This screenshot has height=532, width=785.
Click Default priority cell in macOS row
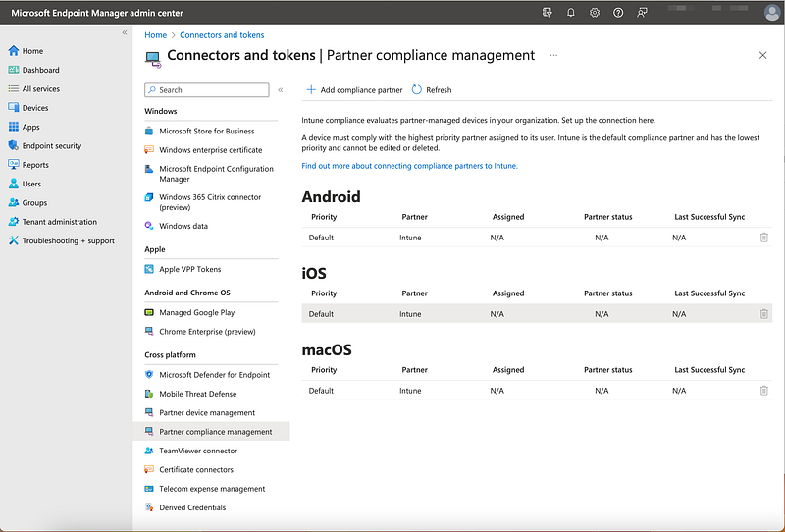[x=321, y=391]
